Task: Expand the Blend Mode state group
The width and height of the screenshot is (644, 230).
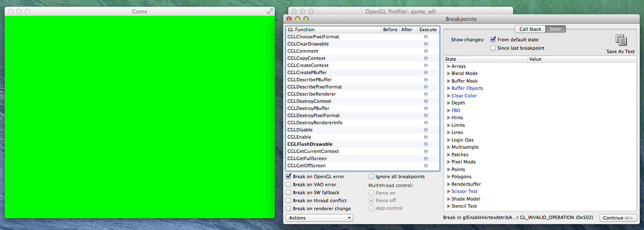Action: pyautogui.click(x=449, y=73)
